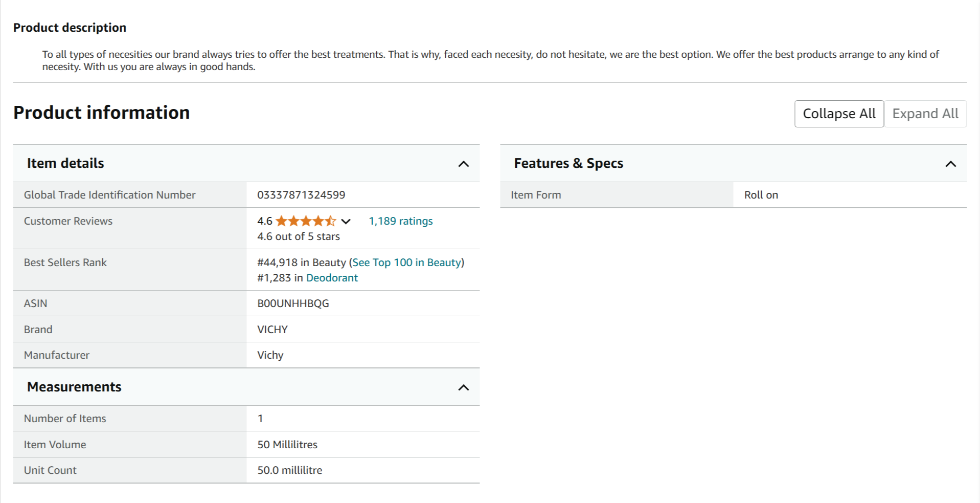
Task: Open the Deodorant category link
Action: (332, 278)
